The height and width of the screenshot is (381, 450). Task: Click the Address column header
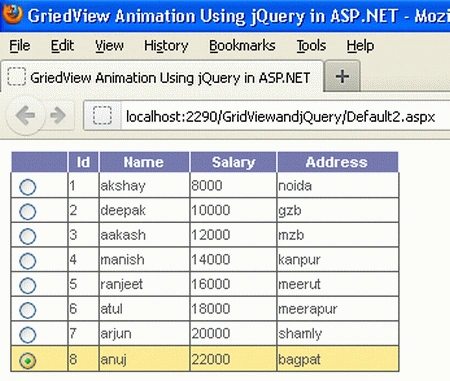(x=337, y=162)
